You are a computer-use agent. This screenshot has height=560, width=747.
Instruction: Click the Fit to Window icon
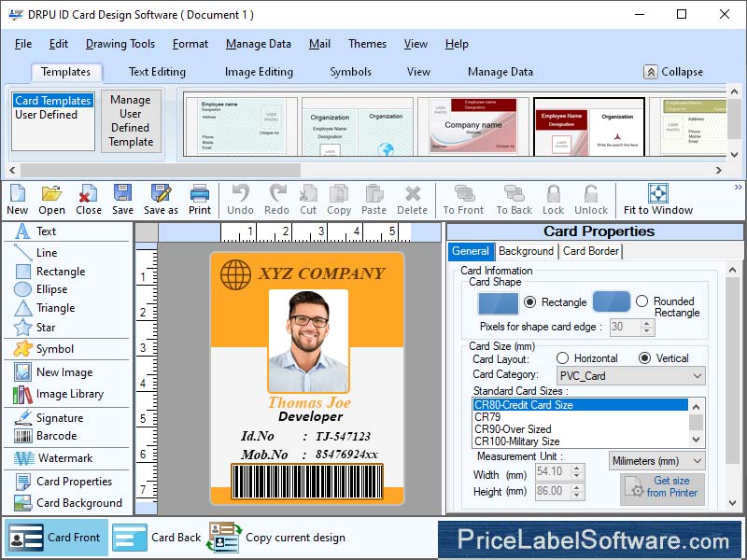pos(658,193)
